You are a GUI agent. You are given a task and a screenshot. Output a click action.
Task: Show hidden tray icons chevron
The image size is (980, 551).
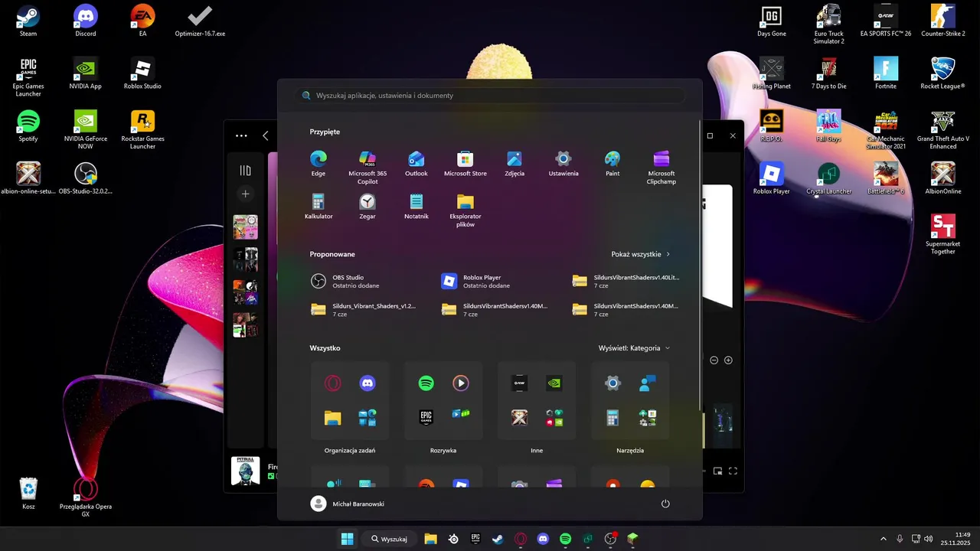884,539
